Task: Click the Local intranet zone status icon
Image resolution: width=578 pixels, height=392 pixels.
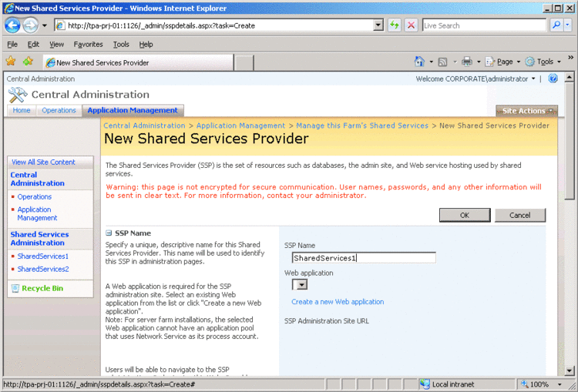Action: (425, 384)
